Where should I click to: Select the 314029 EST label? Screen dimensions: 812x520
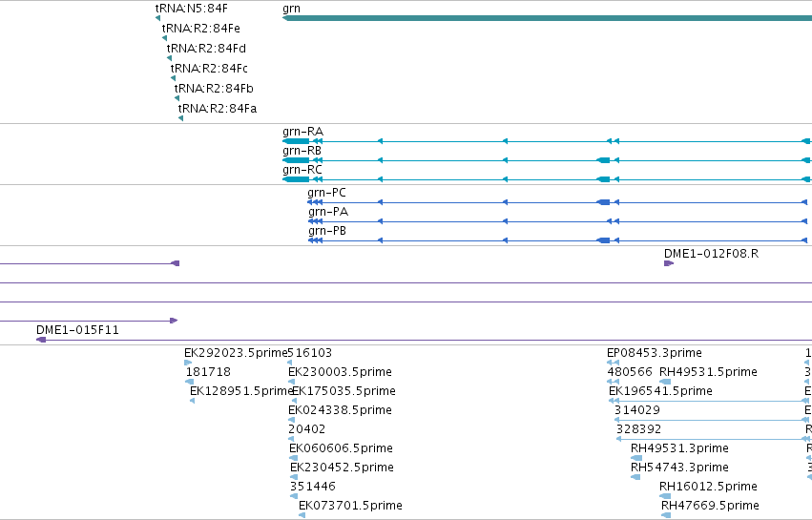(637, 410)
